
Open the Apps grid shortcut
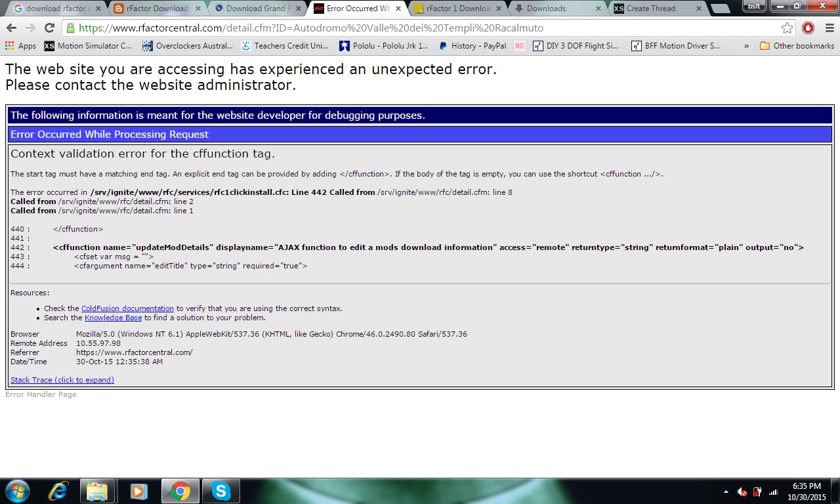coord(20,46)
